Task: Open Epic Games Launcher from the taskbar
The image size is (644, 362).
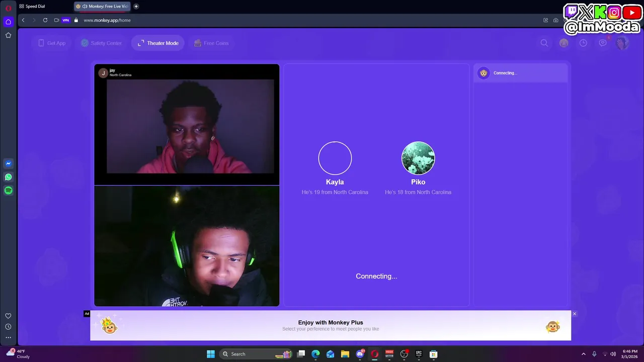Action: point(419,354)
